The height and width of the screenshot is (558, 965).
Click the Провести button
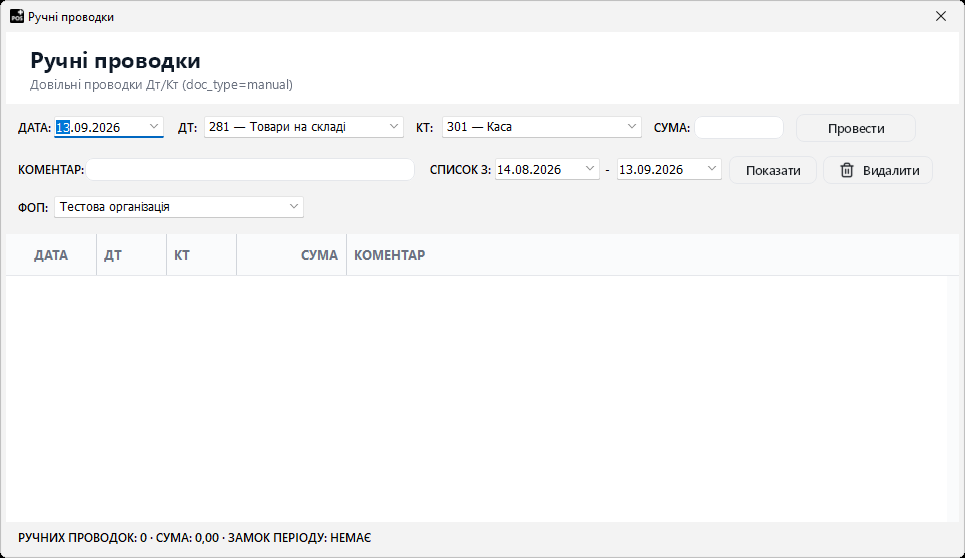tap(855, 128)
